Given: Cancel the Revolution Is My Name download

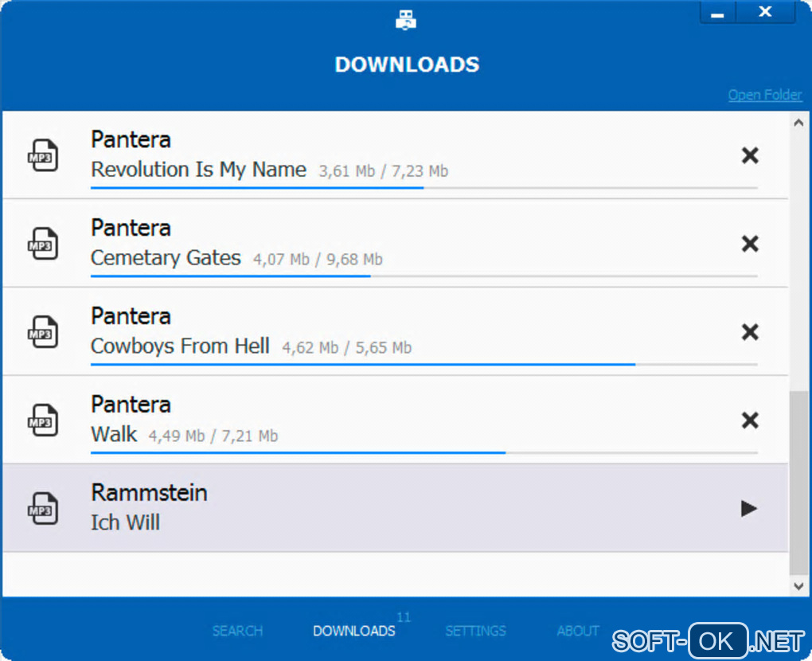Looking at the screenshot, I should coord(750,155).
